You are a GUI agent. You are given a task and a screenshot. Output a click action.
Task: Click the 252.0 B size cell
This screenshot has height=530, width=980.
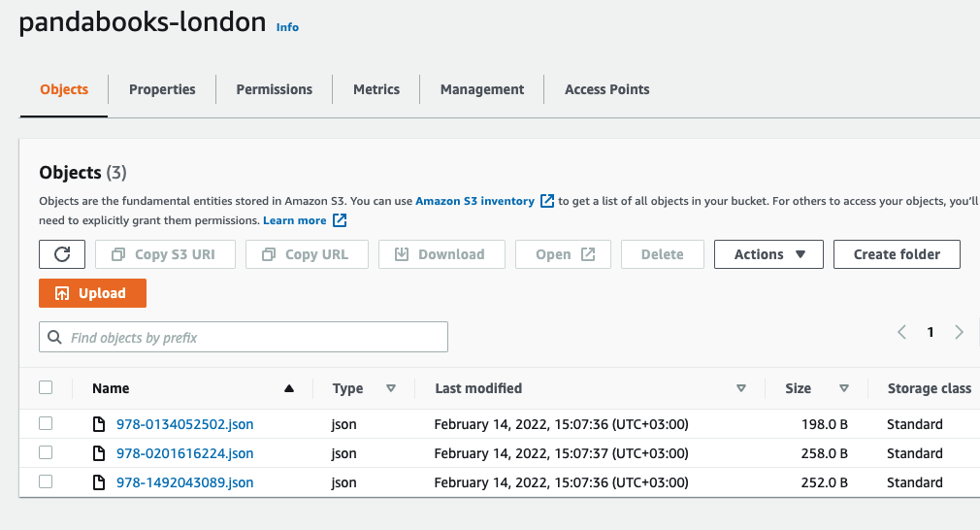825,482
